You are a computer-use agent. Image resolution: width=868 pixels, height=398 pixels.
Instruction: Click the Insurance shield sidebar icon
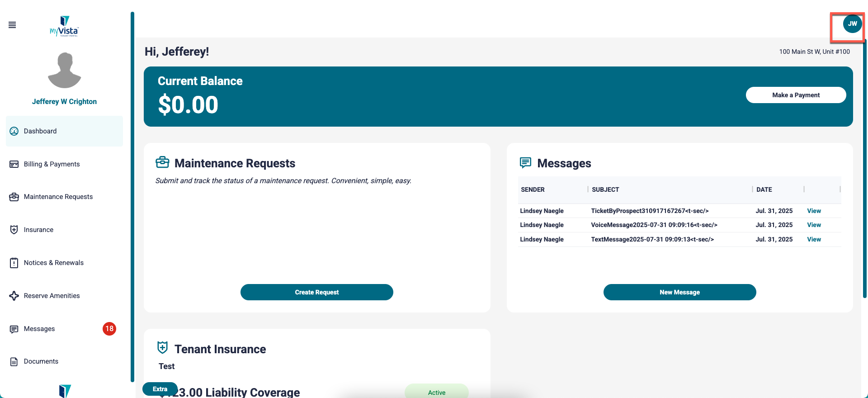click(14, 230)
